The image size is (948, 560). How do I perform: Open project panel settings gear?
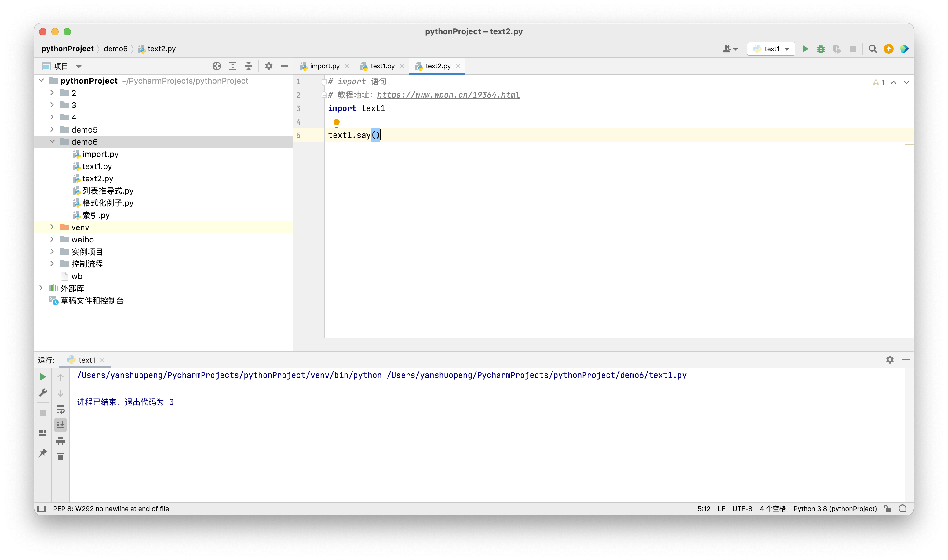tap(268, 66)
